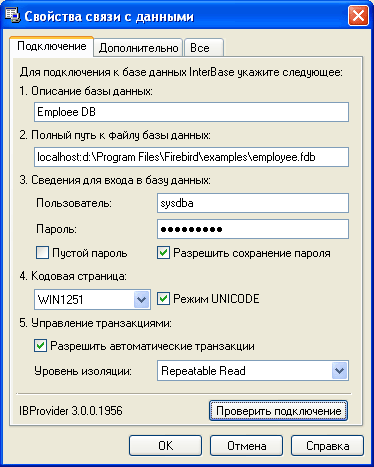
Task: Click the Пользователь: label
Action: tap(74, 203)
